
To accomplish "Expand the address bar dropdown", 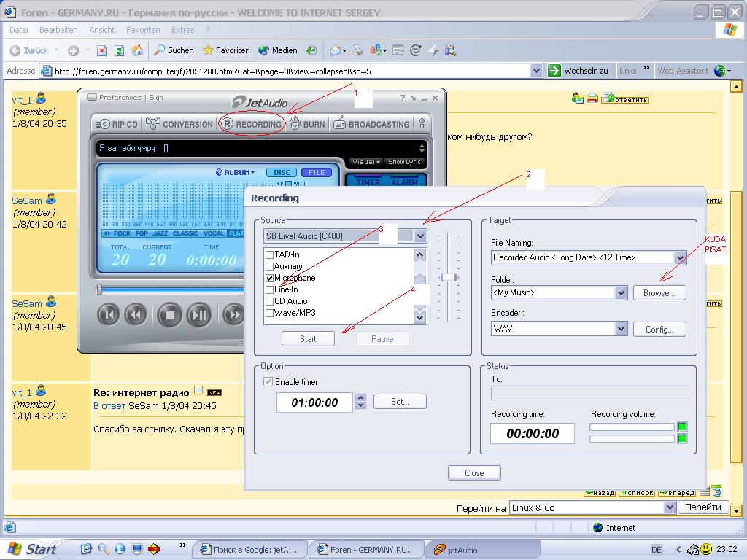I will (536, 71).
